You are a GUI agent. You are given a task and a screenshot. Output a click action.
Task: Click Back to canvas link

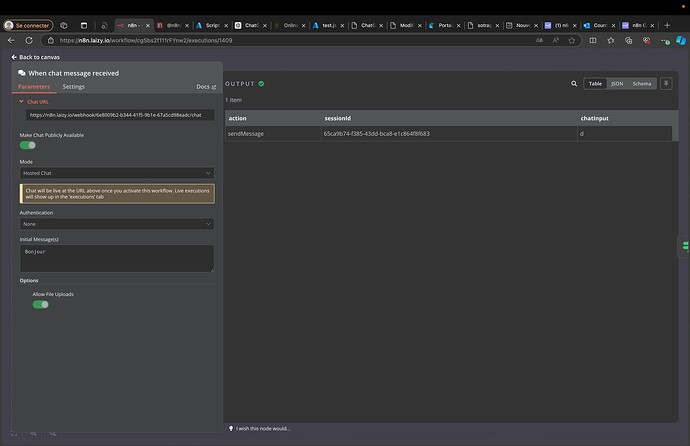[x=36, y=57]
